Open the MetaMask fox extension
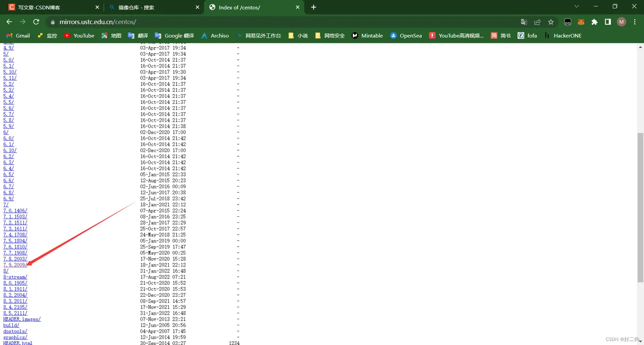Screen dimensions: 644x345 pos(581,22)
